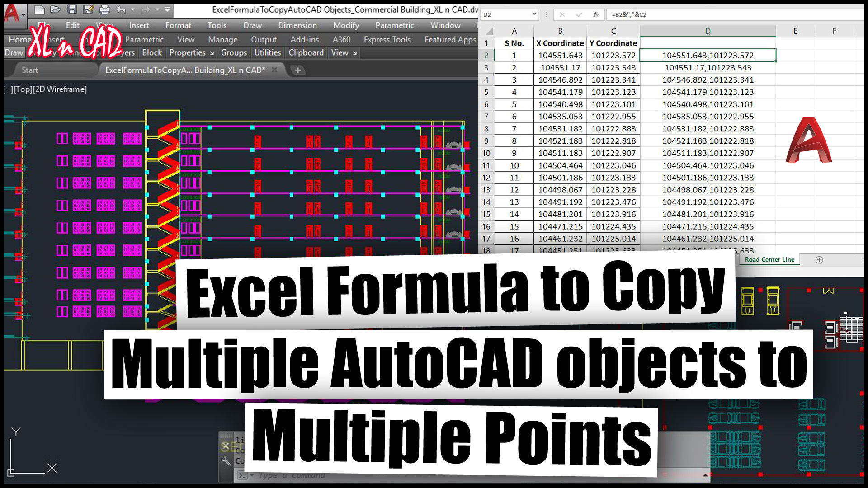868x488 pixels.
Task: Click the Undo icon in toolbar
Action: [x=119, y=8]
